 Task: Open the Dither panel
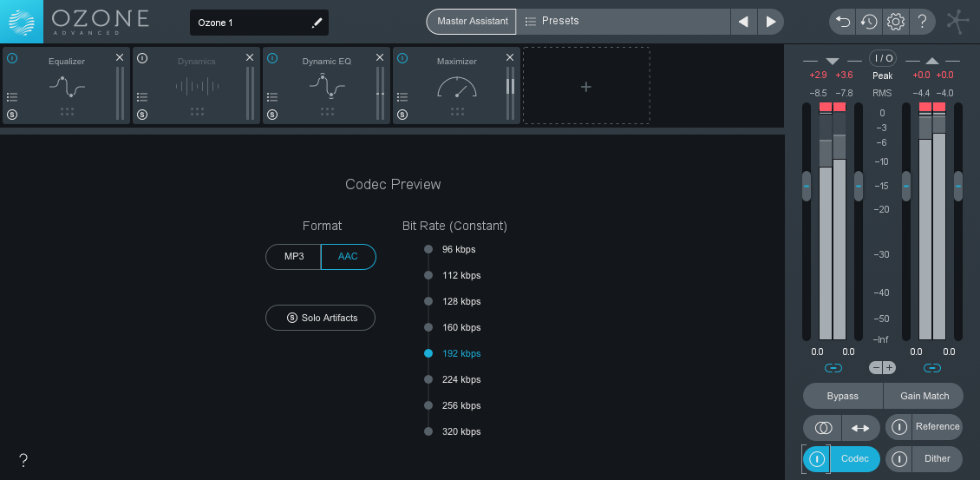(x=937, y=458)
